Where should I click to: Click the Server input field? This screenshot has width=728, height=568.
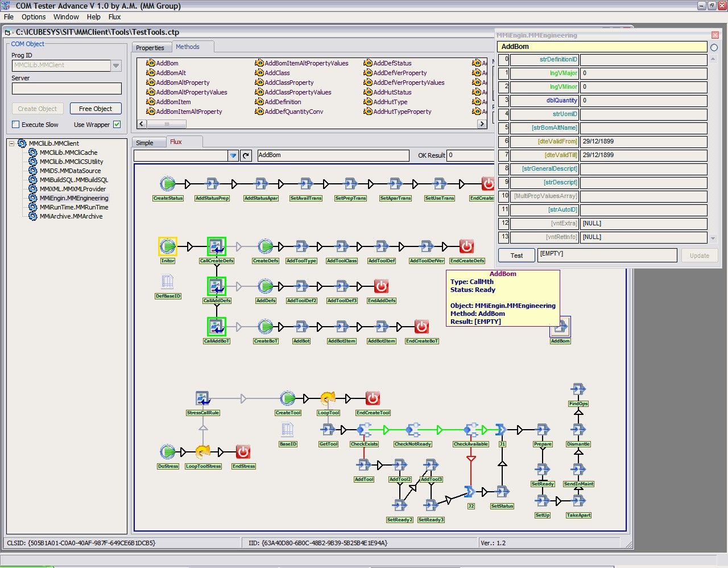(x=67, y=88)
